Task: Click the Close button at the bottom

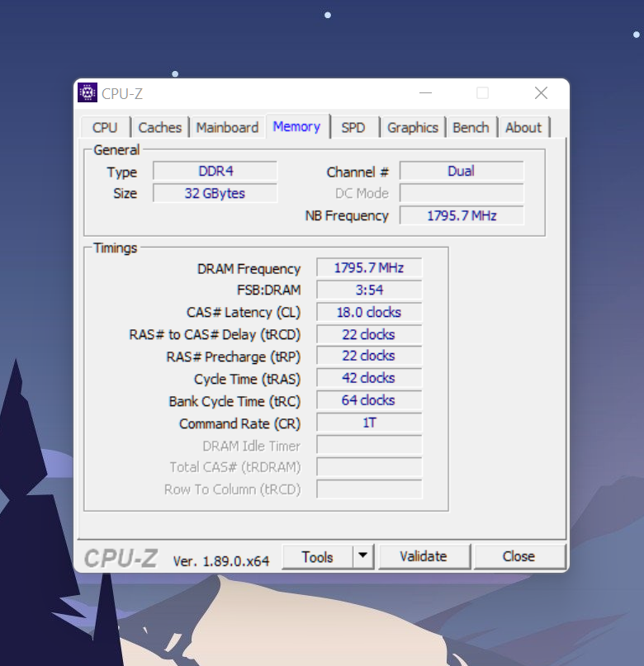Action: (x=519, y=556)
